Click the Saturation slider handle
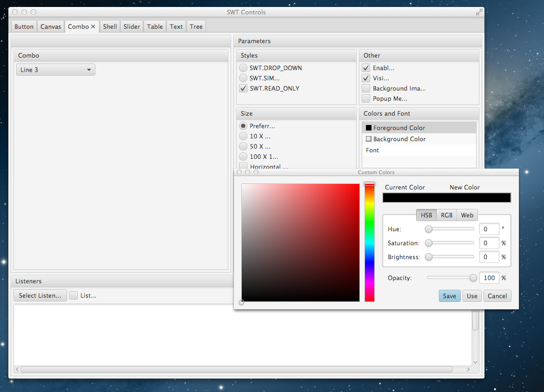This screenshot has width=544, height=392. tap(429, 243)
